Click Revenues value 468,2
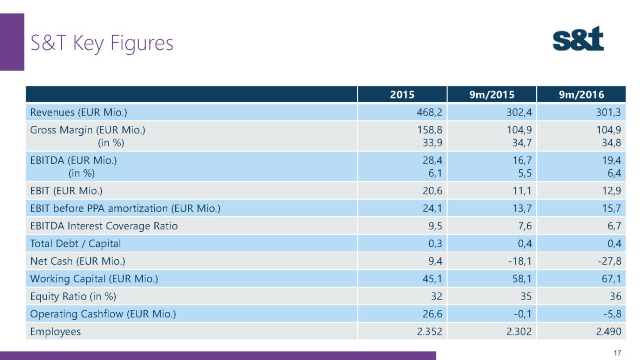644x360 pixels. point(430,112)
